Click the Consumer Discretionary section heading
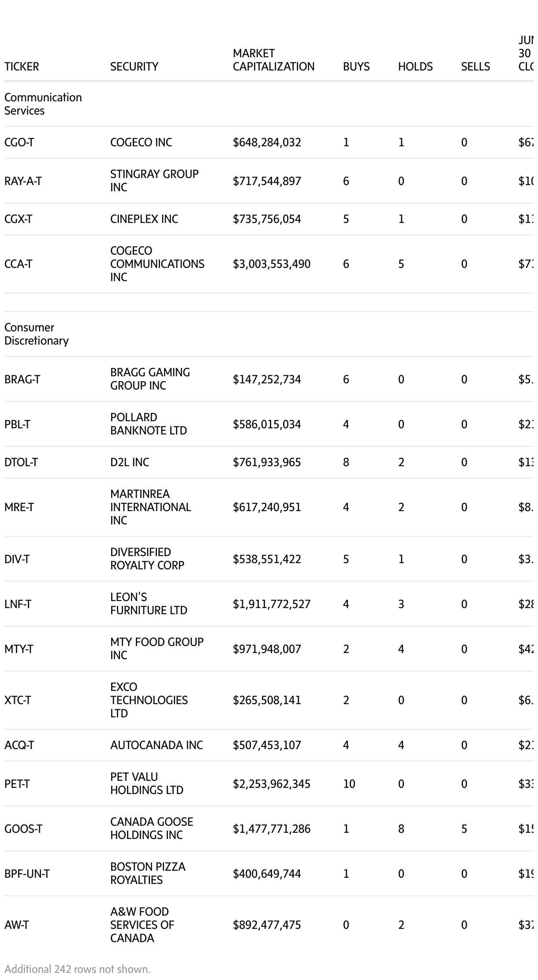Viewport: 538px width, 980px height. tap(37, 334)
